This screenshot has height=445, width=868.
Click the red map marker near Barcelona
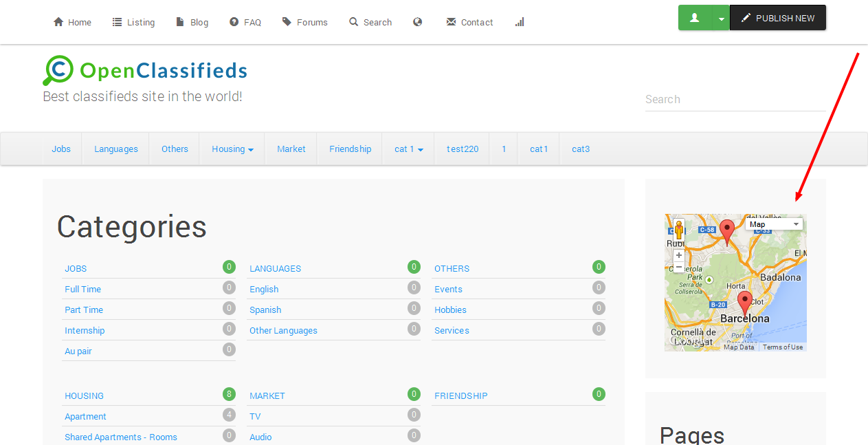745,303
